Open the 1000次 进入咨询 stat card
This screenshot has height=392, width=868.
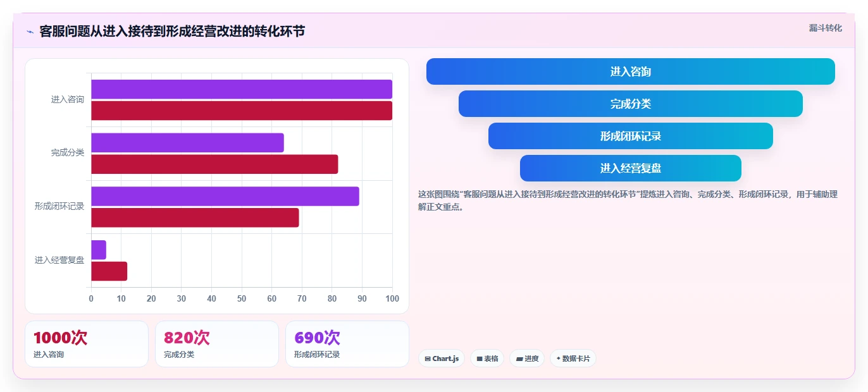[x=87, y=344]
